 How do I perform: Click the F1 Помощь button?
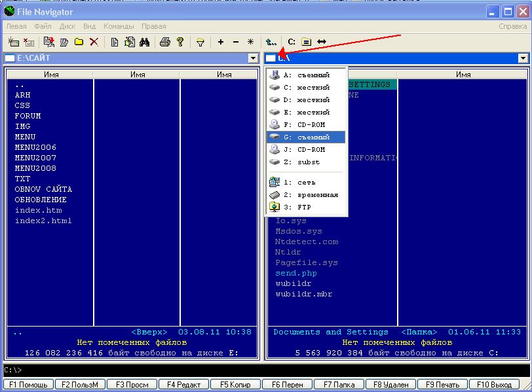(28, 385)
